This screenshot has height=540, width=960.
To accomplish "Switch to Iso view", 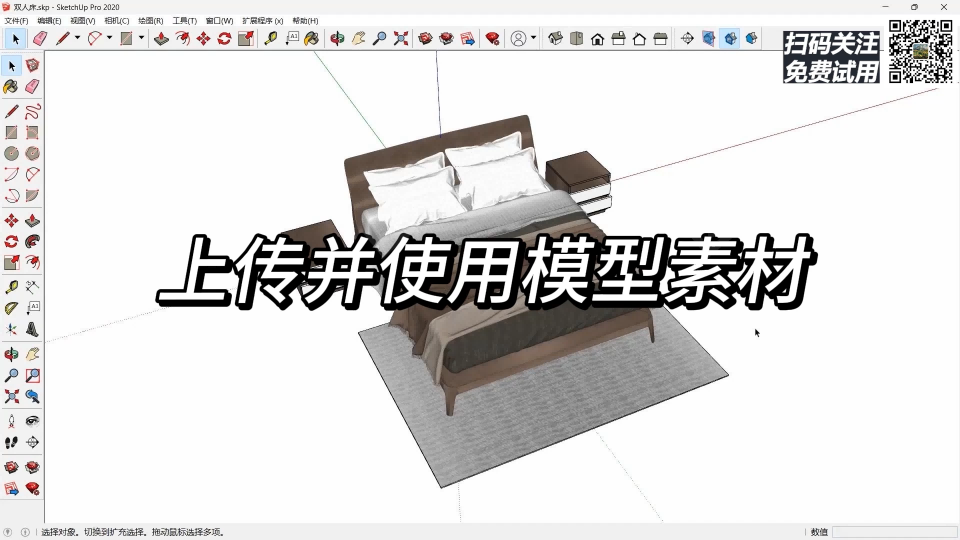I will point(555,39).
